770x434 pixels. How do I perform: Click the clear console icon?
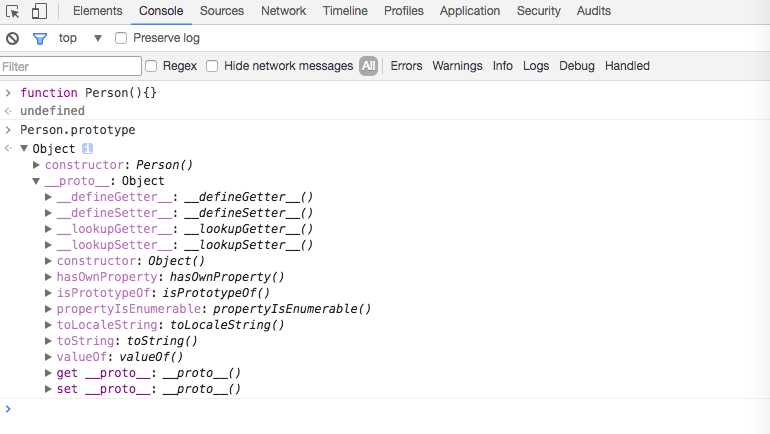12,38
